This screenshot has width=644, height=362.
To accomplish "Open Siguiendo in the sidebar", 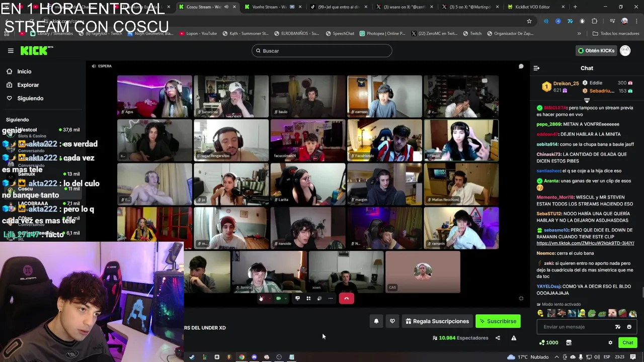I will 30,98.
